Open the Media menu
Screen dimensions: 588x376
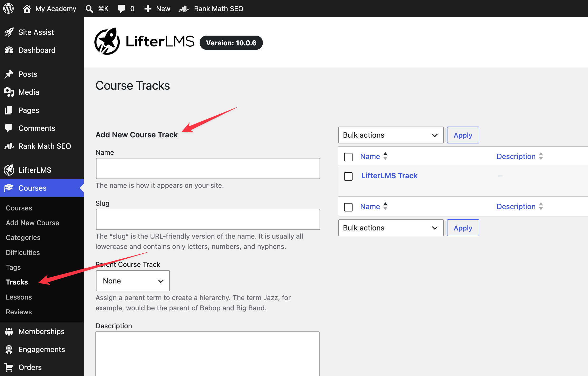pos(42,92)
